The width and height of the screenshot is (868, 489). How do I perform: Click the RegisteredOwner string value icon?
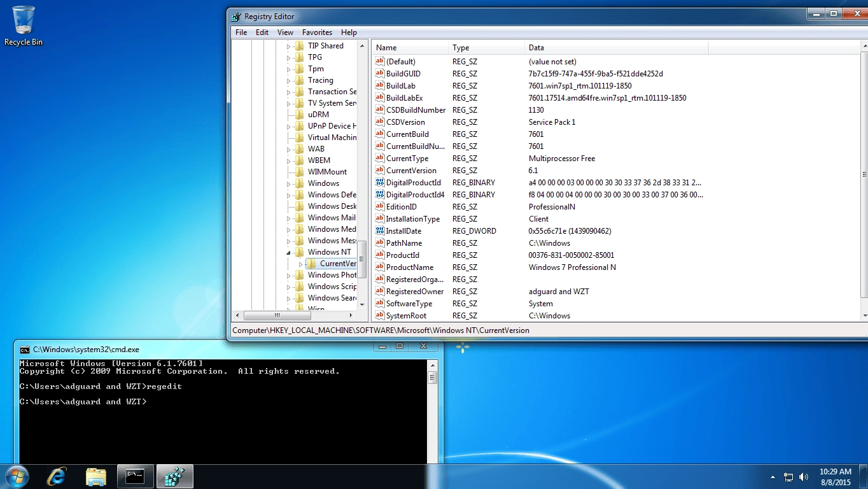coord(380,291)
